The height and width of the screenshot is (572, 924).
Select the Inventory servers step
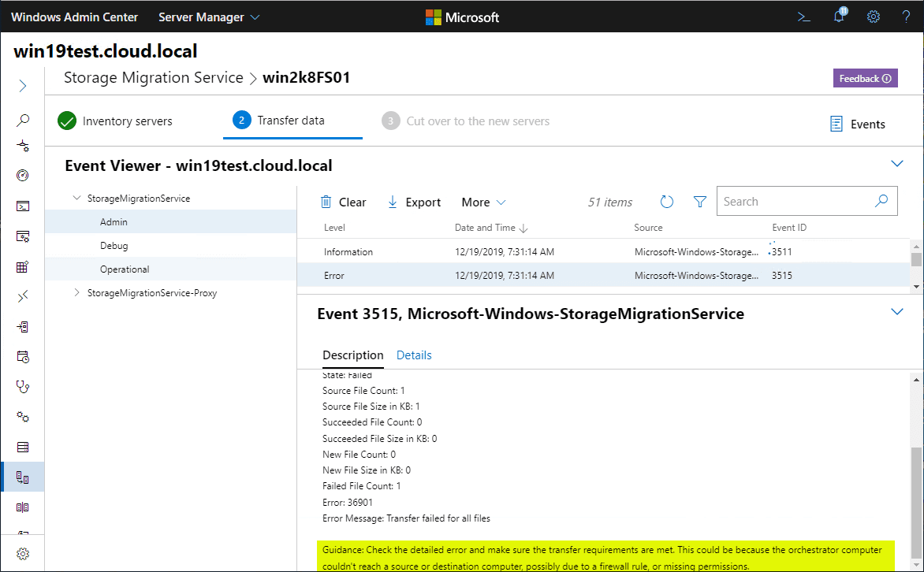115,121
